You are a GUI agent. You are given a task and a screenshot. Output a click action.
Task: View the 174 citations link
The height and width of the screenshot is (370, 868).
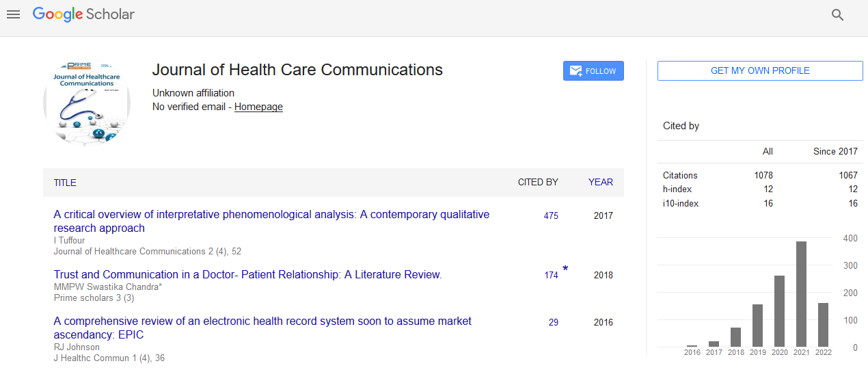[x=551, y=276]
